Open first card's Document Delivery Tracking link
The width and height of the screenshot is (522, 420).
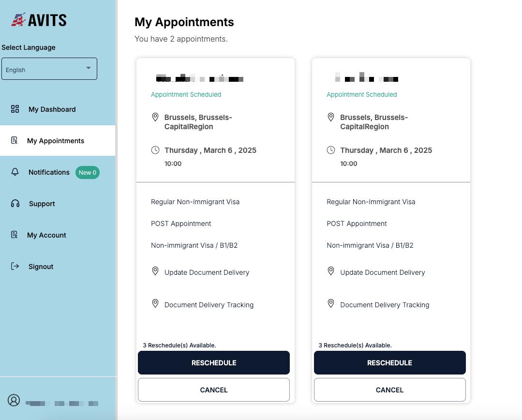pos(209,305)
